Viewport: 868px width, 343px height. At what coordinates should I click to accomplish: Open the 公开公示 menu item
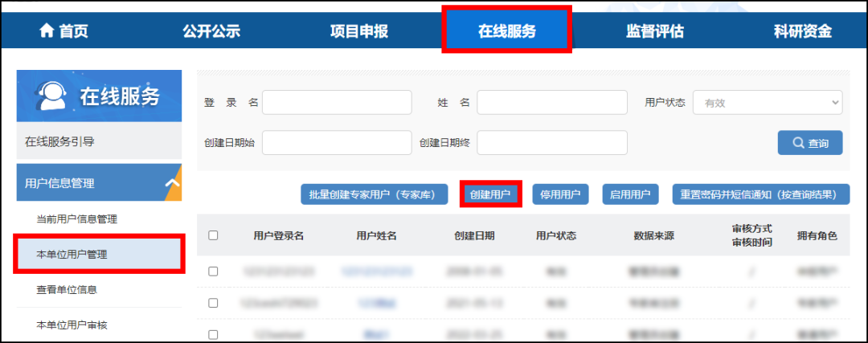click(x=211, y=31)
